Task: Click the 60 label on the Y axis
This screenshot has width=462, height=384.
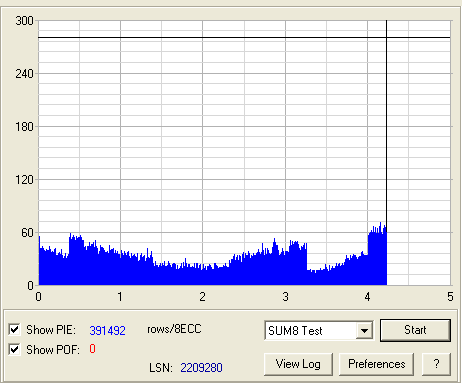Action: pyautogui.click(x=27, y=233)
